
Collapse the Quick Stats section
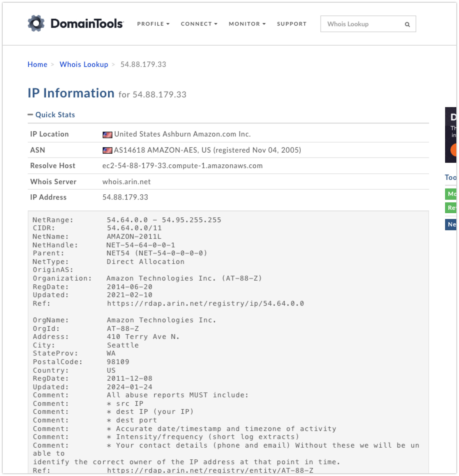click(x=51, y=115)
